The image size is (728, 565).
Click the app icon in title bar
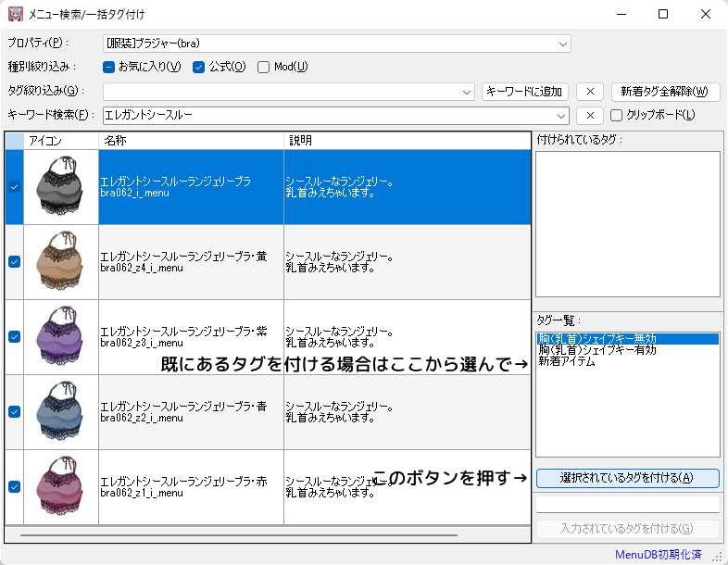click(x=16, y=15)
